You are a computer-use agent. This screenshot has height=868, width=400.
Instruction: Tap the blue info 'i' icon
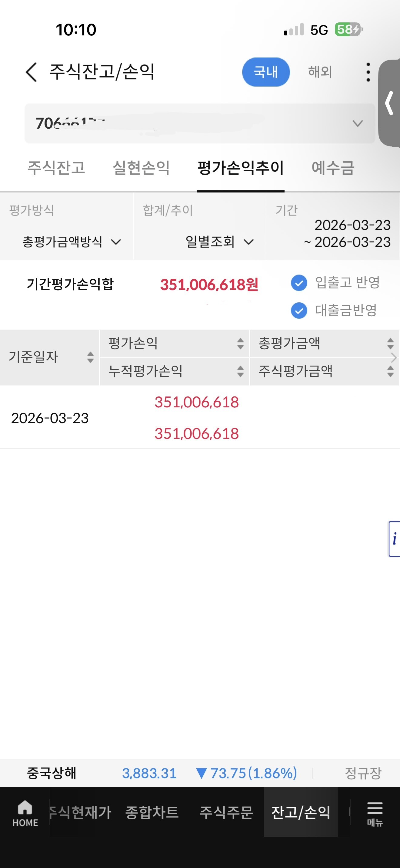pyautogui.click(x=394, y=539)
